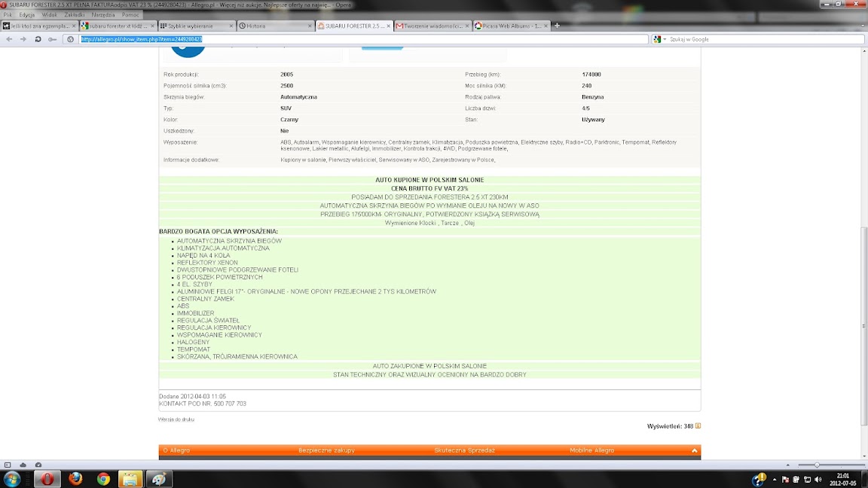Show hidden system tray icons arrow

[775, 480]
